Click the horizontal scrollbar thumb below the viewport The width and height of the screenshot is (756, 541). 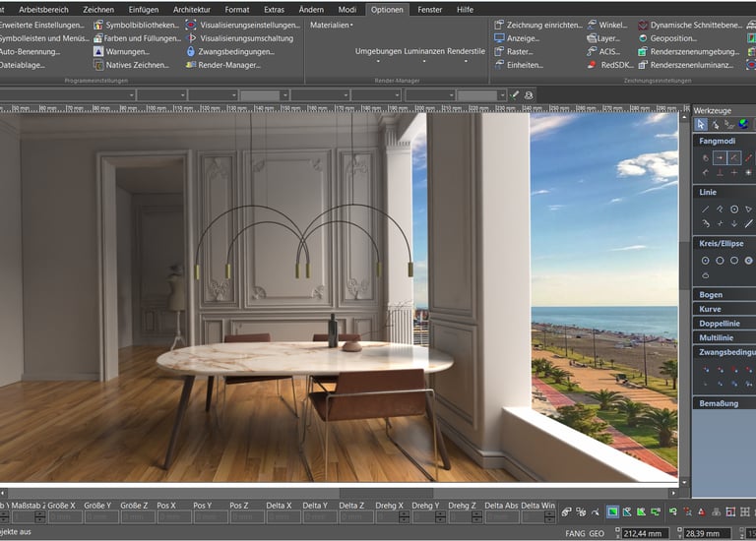point(386,493)
